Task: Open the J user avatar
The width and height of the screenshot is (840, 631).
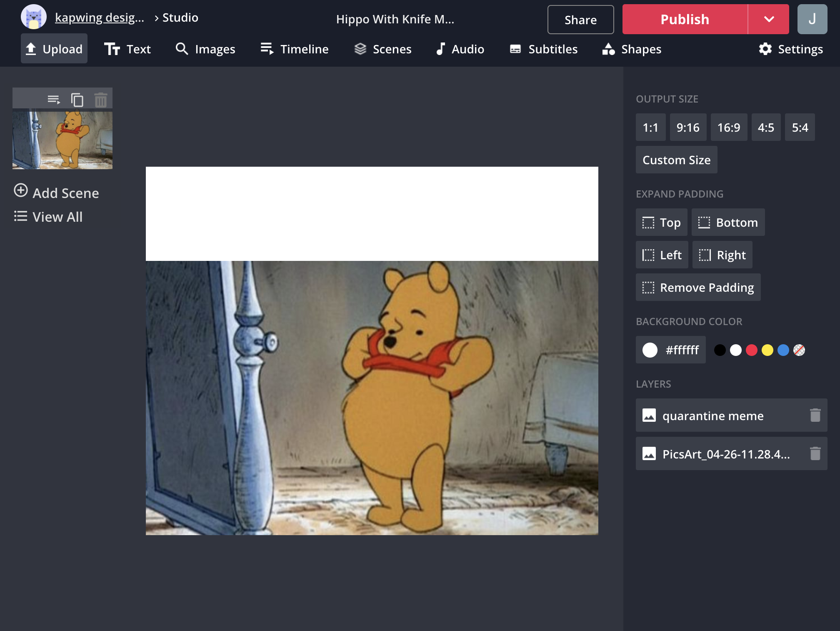Action: click(x=812, y=19)
